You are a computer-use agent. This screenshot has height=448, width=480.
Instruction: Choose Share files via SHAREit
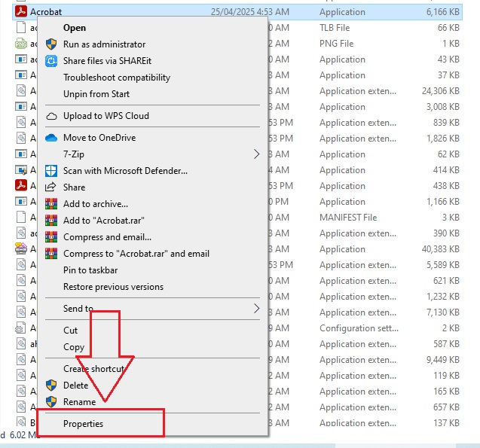[107, 61]
